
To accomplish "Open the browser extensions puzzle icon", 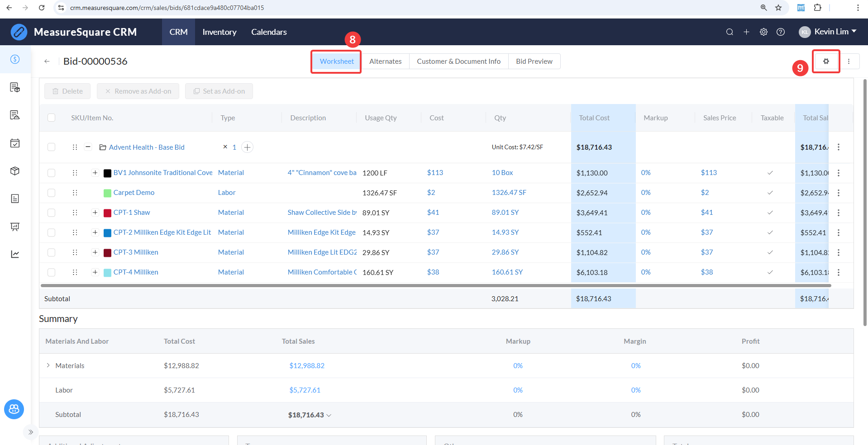I will point(817,8).
